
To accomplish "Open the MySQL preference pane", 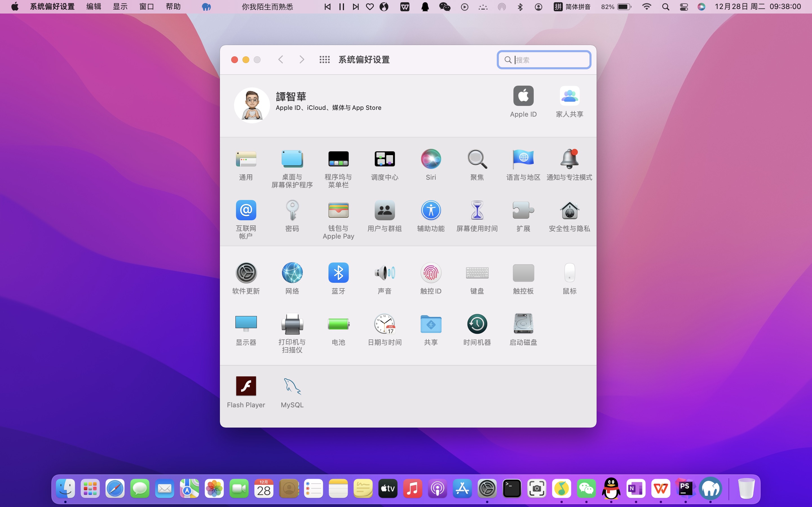I will coord(292,387).
